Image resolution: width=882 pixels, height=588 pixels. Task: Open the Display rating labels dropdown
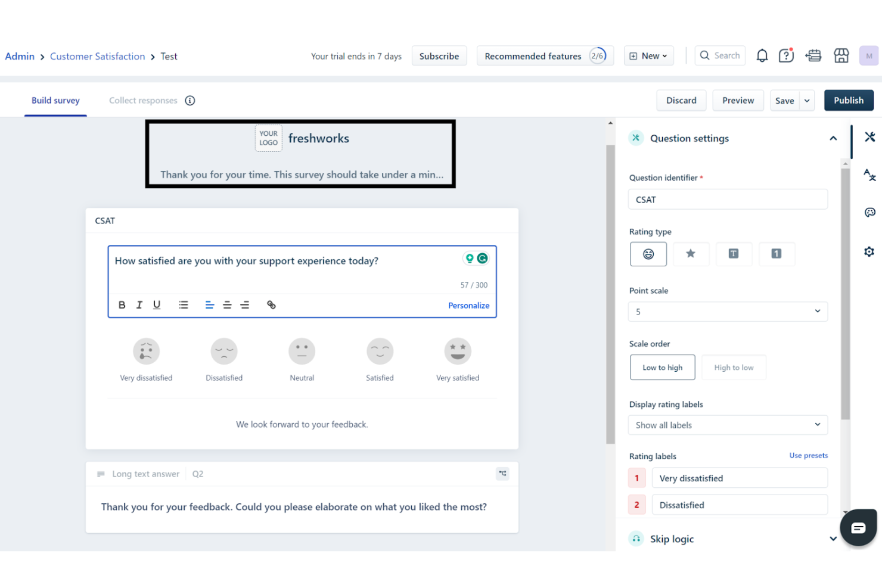[x=727, y=425]
